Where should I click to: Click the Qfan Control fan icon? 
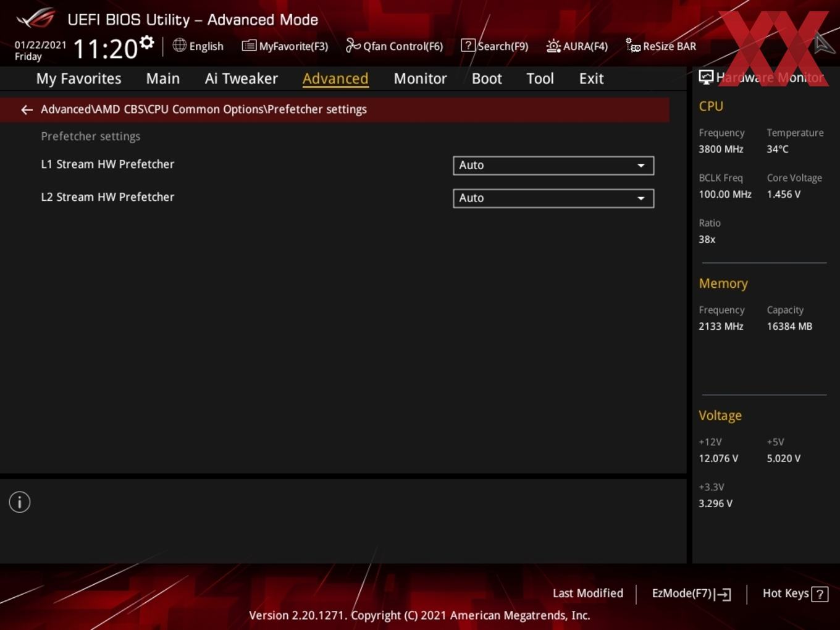353,45
